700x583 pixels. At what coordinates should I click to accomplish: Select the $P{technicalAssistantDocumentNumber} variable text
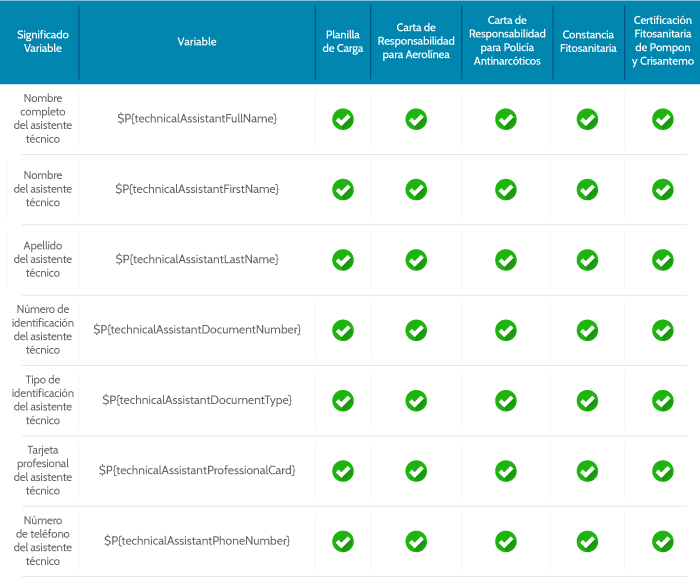tap(197, 329)
